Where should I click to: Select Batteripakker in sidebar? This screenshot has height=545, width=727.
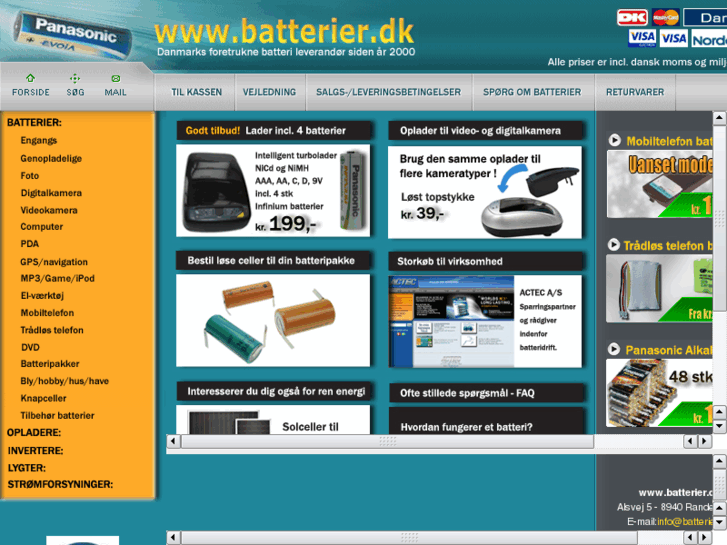point(50,364)
